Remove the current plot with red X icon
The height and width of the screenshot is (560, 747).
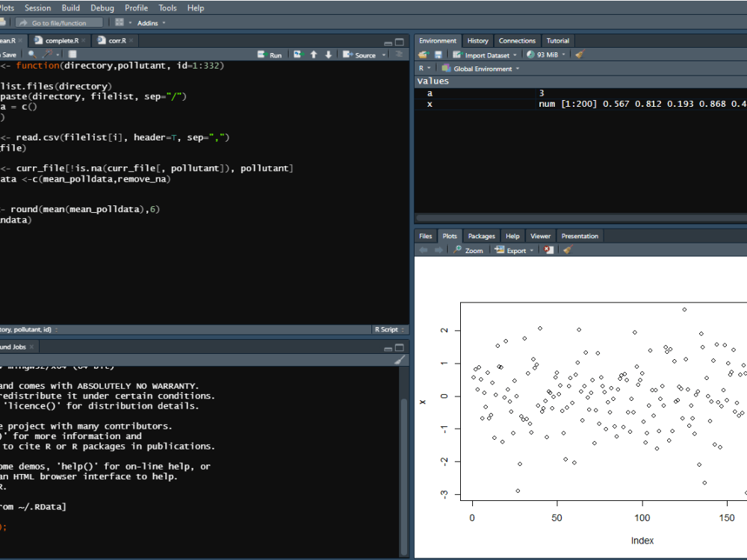click(548, 250)
